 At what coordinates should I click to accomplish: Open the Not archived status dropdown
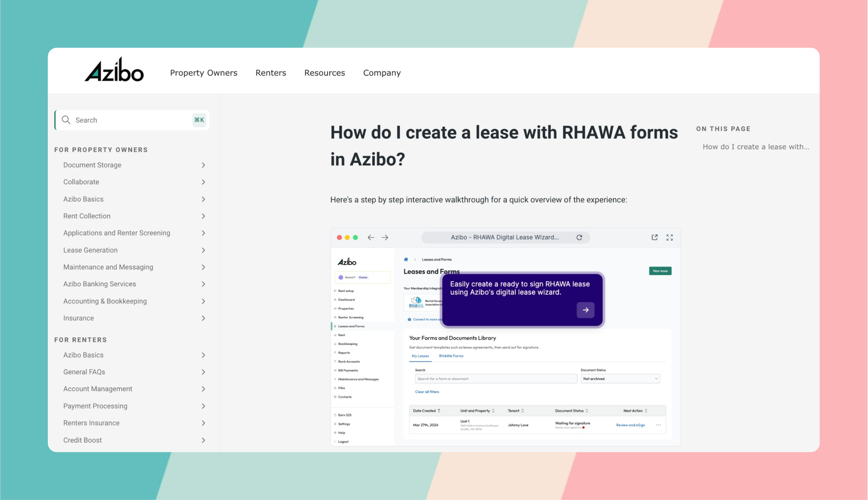620,379
